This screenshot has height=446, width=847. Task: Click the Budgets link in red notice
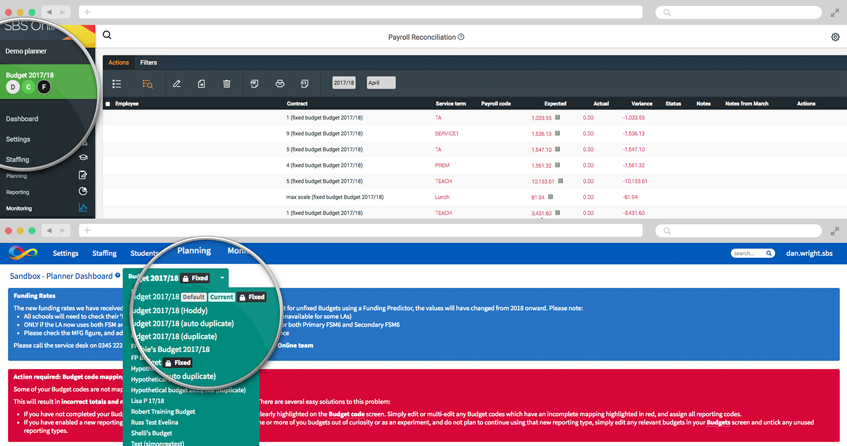tap(718, 422)
